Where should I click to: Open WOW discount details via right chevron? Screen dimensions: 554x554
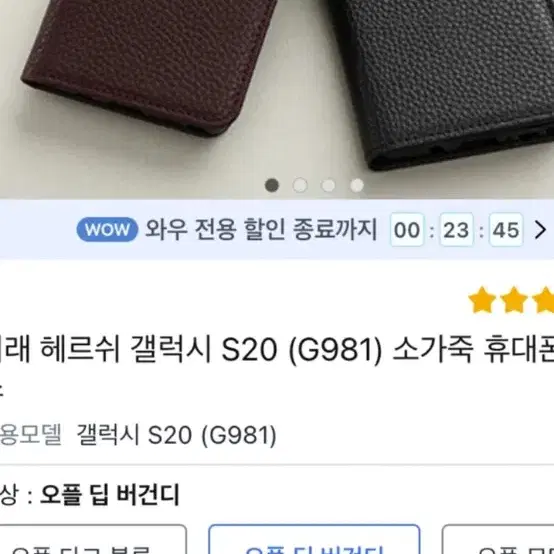tap(540, 230)
